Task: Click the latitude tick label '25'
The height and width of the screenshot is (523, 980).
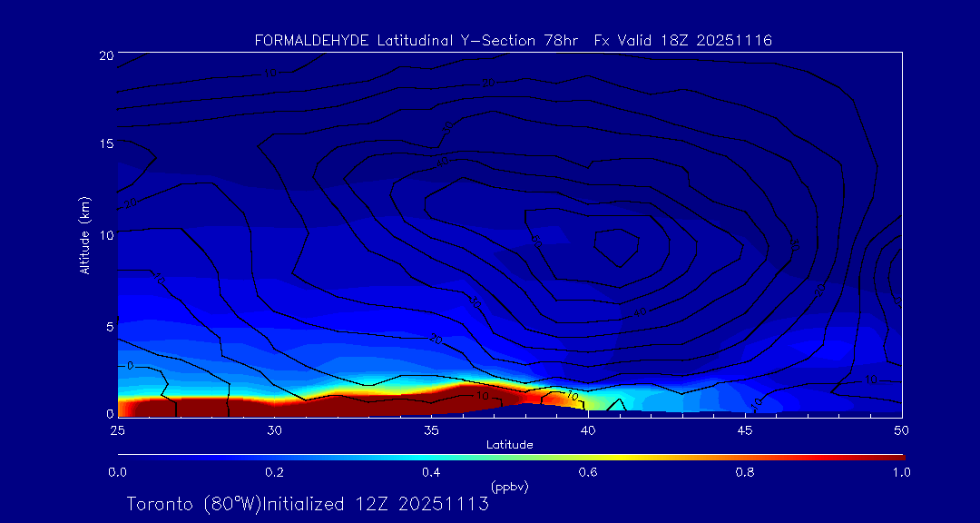Action: 117,430
